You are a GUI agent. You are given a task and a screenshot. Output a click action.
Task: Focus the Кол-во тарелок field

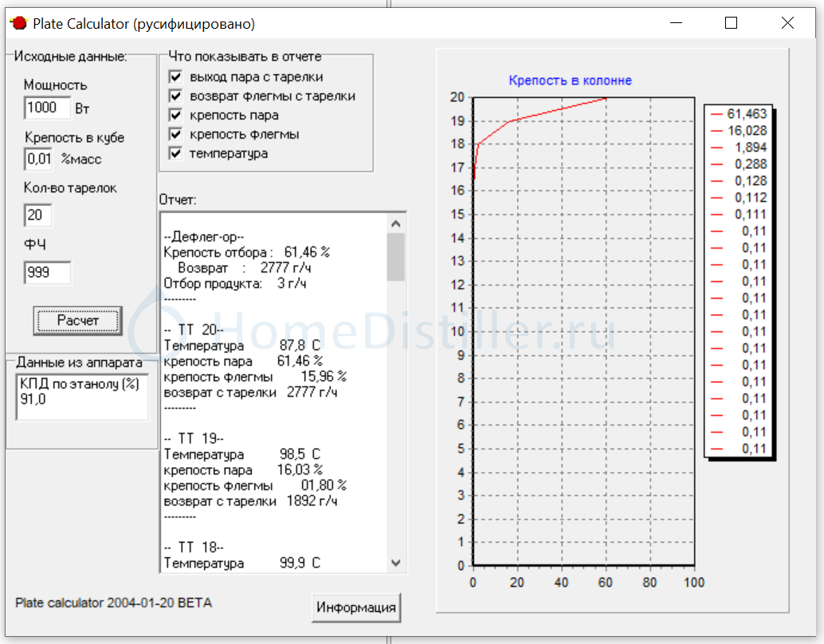(x=39, y=215)
